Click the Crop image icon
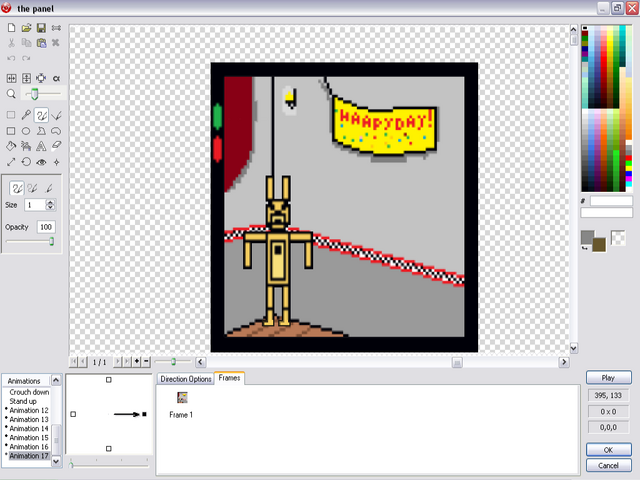 pos(41,78)
